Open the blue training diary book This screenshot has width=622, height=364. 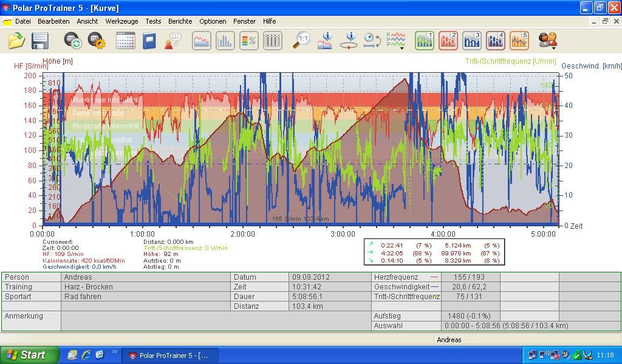click(149, 41)
